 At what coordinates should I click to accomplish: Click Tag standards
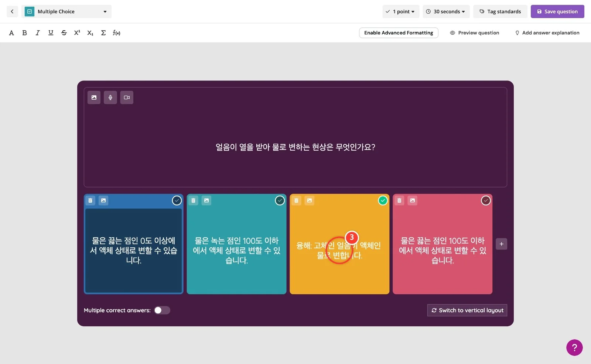500,11
